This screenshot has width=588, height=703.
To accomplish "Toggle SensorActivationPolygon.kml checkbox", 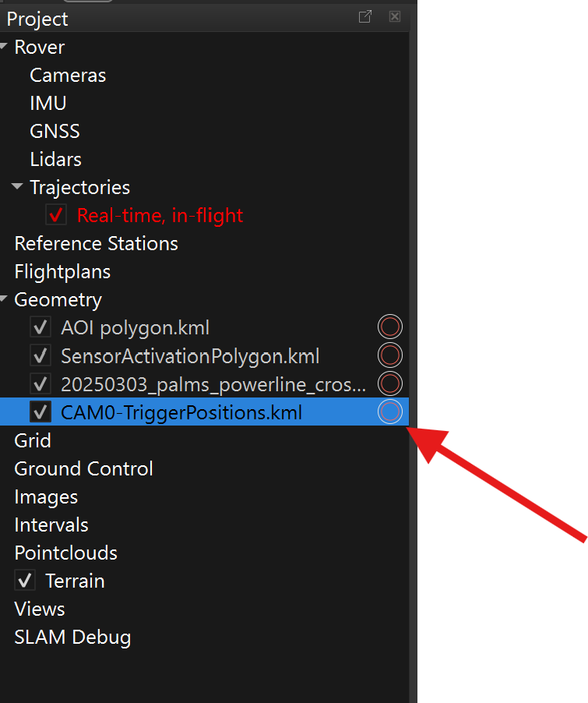I will [40, 356].
